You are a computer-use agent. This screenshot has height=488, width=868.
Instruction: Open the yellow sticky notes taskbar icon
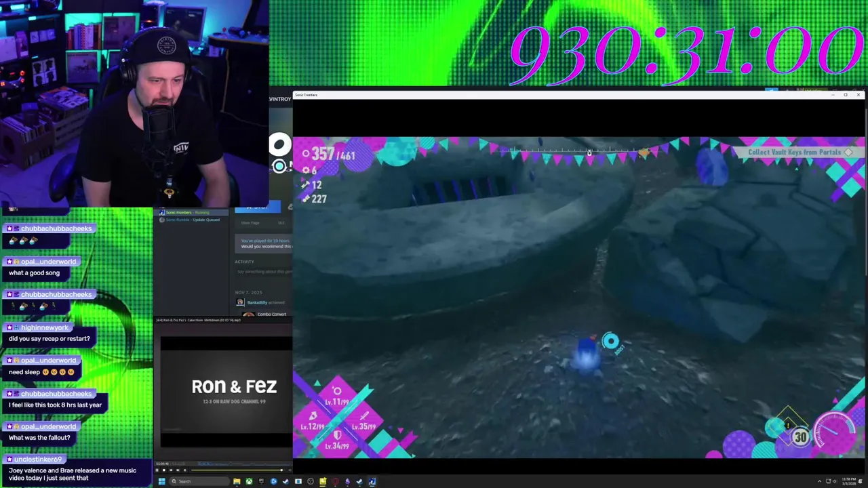323,481
